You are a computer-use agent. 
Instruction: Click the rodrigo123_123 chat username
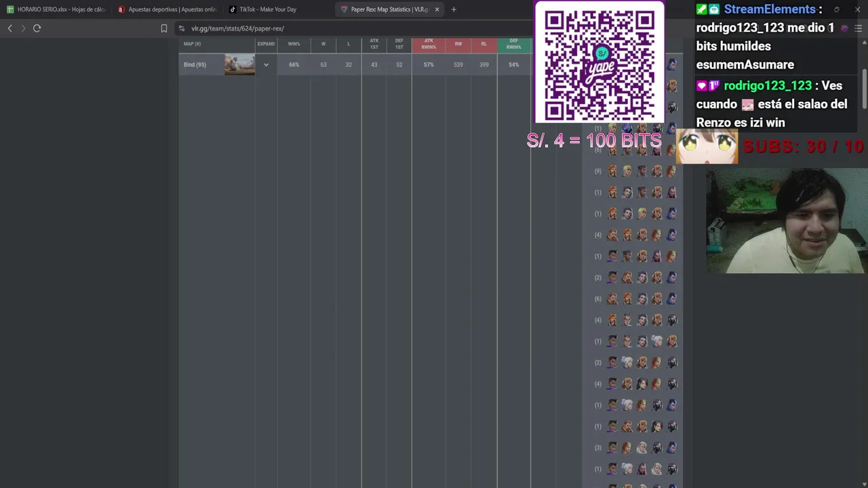(768, 86)
